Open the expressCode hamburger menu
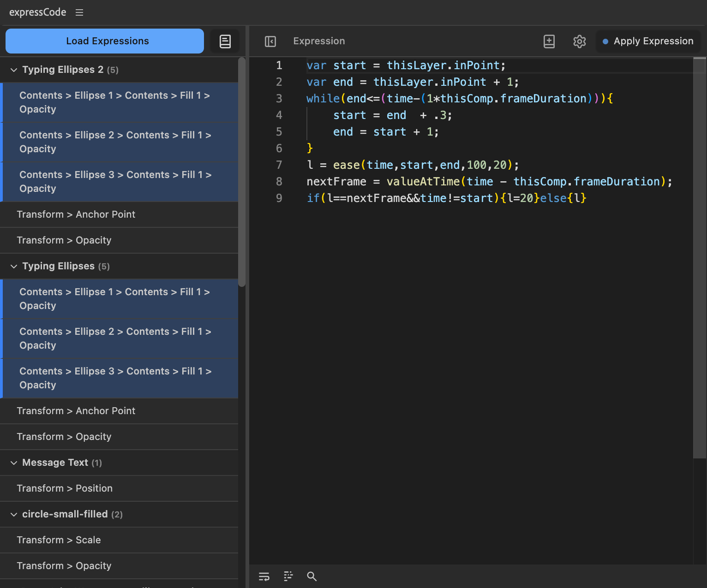This screenshot has width=707, height=588. pos(79,12)
